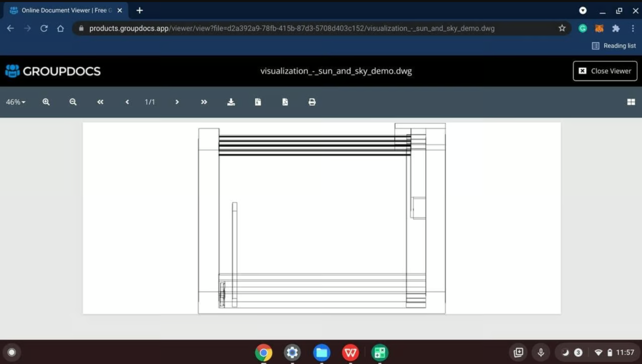Open the browser extensions puzzle menu
Viewport: 642px width, 364px height.
coord(616,28)
